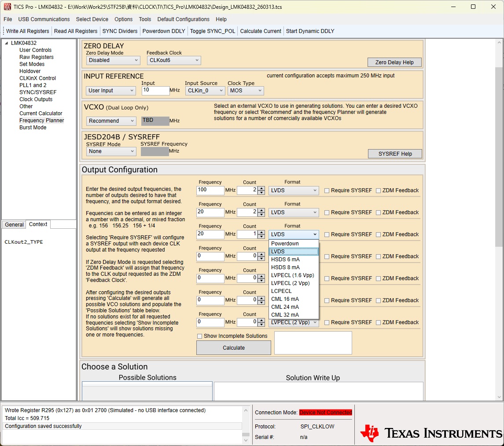Image resolution: width=504 pixels, height=446 pixels.
Task: Click the TICS Pro app icon in title bar
Action: pos(7,7)
